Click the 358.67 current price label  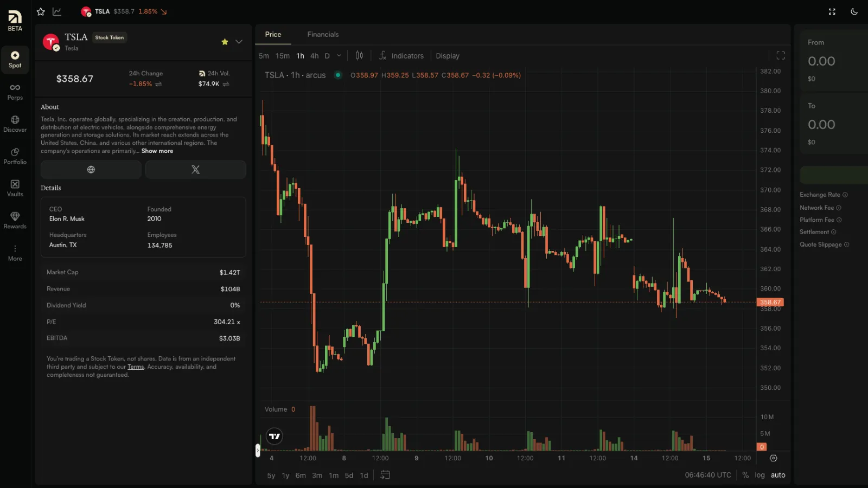click(x=770, y=303)
